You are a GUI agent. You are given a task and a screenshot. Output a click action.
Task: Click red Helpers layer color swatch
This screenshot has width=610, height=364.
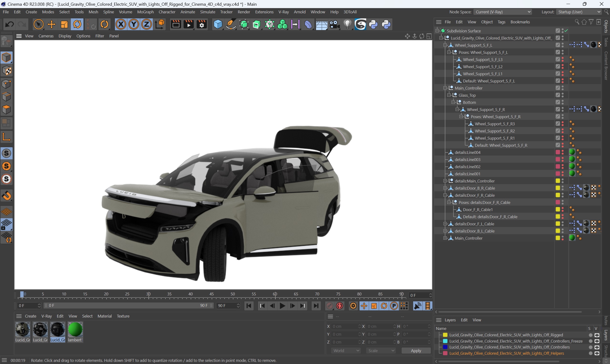[445, 354]
